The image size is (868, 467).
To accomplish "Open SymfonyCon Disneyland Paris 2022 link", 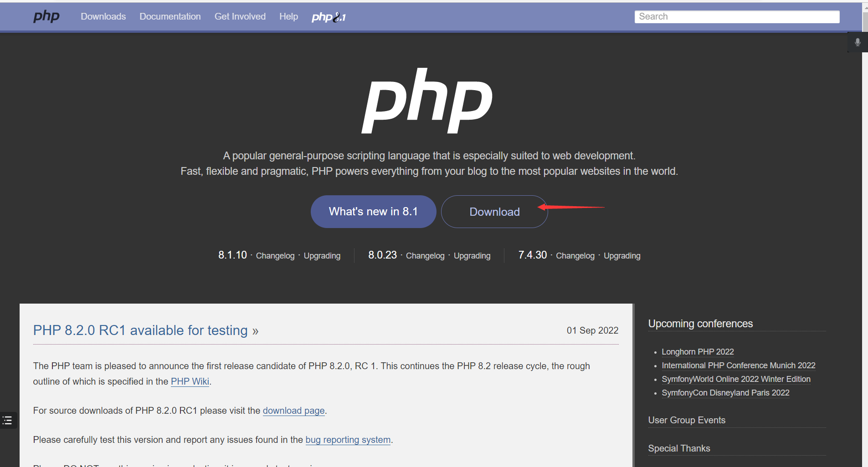I will [725, 393].
